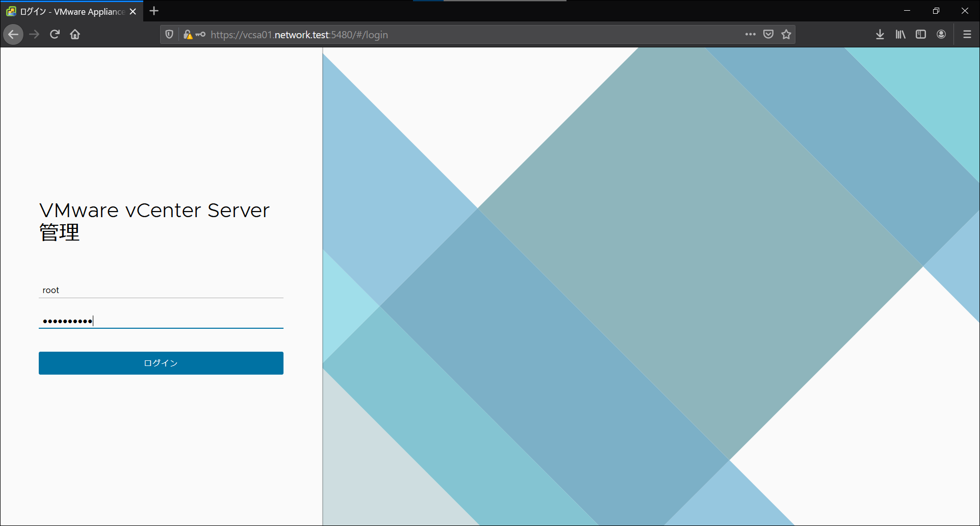
Task: Click the Forward navigation arrow
Action: [x=34, y=35]
